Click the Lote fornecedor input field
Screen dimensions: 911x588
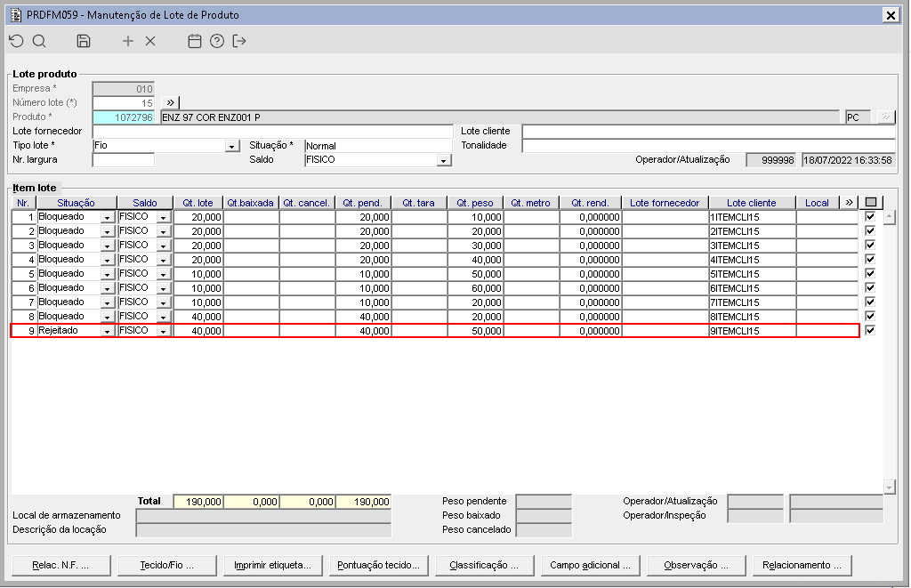(x=272, y=132)
